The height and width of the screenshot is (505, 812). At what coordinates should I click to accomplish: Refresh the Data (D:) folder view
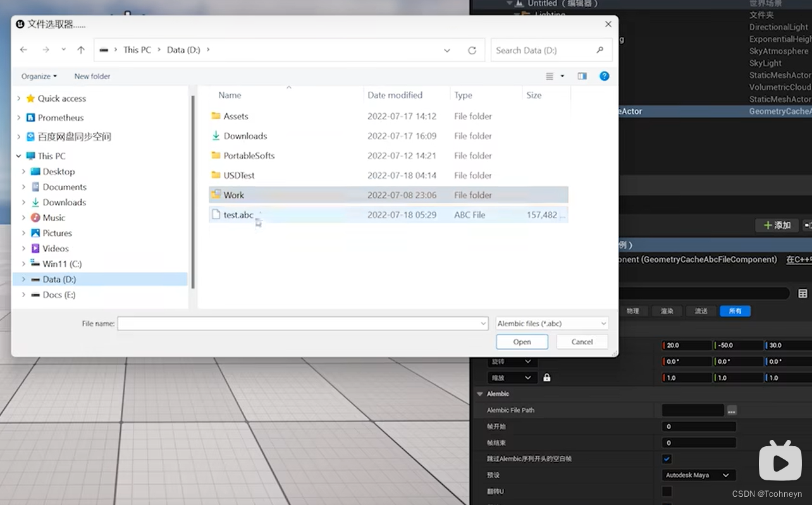point(472,50)
